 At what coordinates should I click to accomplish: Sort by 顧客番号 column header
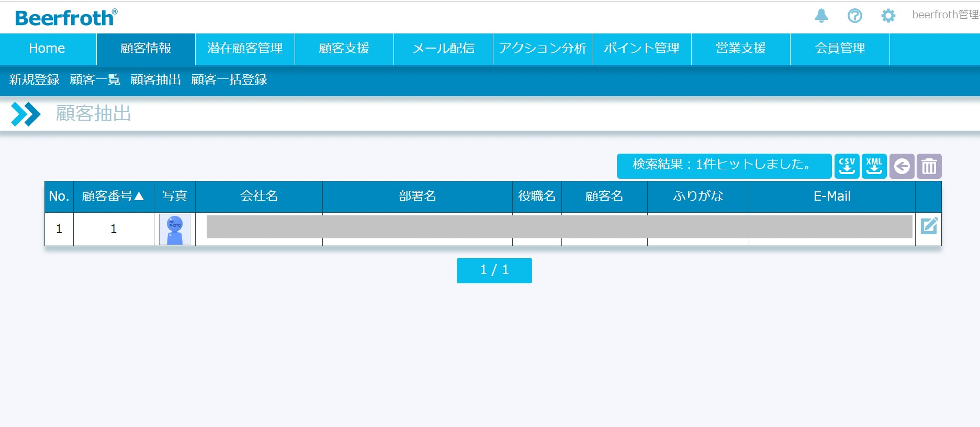coord(113,197)
